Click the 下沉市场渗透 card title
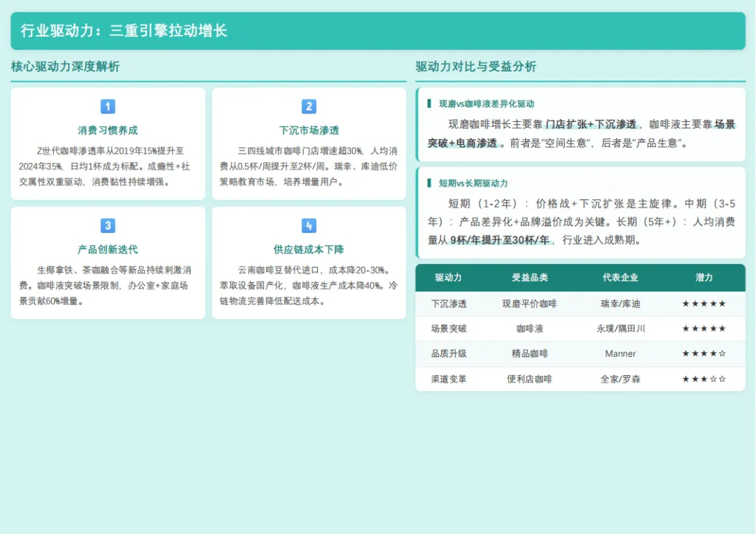 pyautogui.click(x=309, y=130)
